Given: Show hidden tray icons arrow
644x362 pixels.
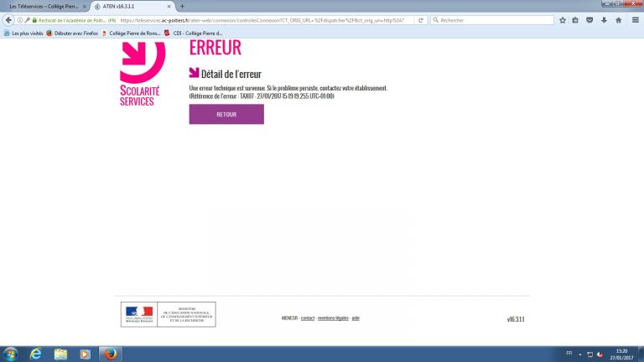Looking at the screenshot, I should tap(580, 354).
